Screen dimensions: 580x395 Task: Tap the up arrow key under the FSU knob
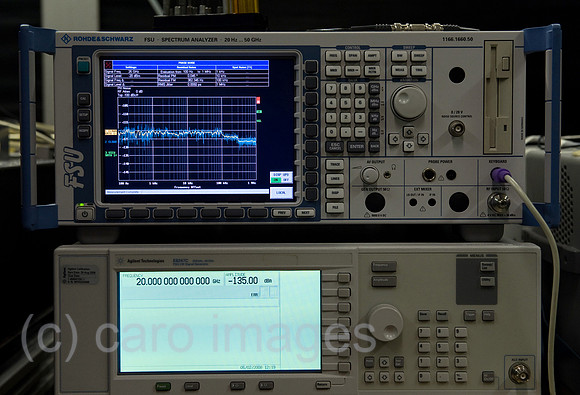pyautogui.click(x=408, y=132)
